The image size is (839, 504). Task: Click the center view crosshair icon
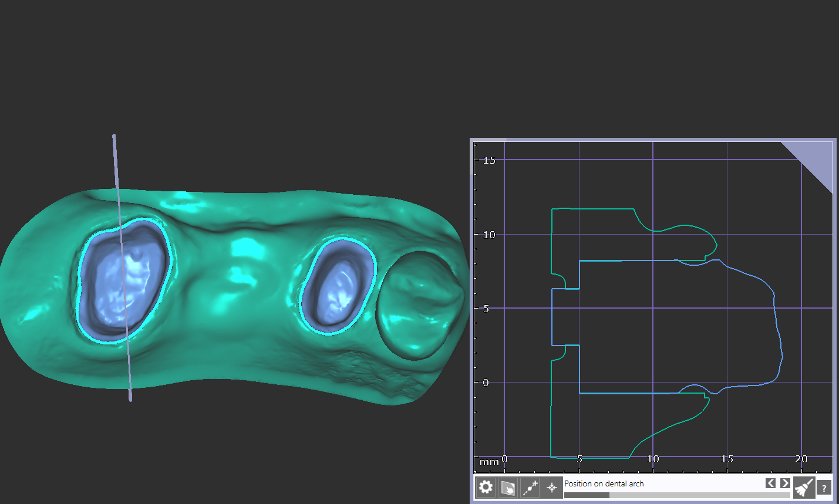[x=552, y=487]
